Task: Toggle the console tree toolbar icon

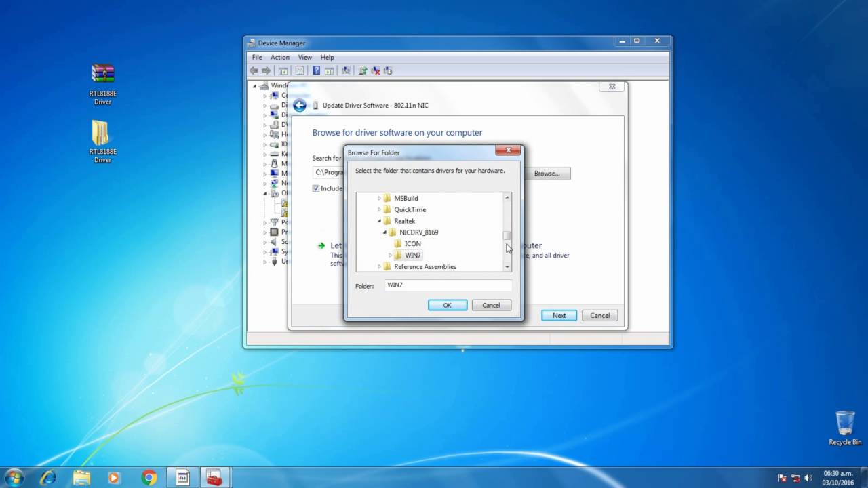Action: tap(283, 70)
